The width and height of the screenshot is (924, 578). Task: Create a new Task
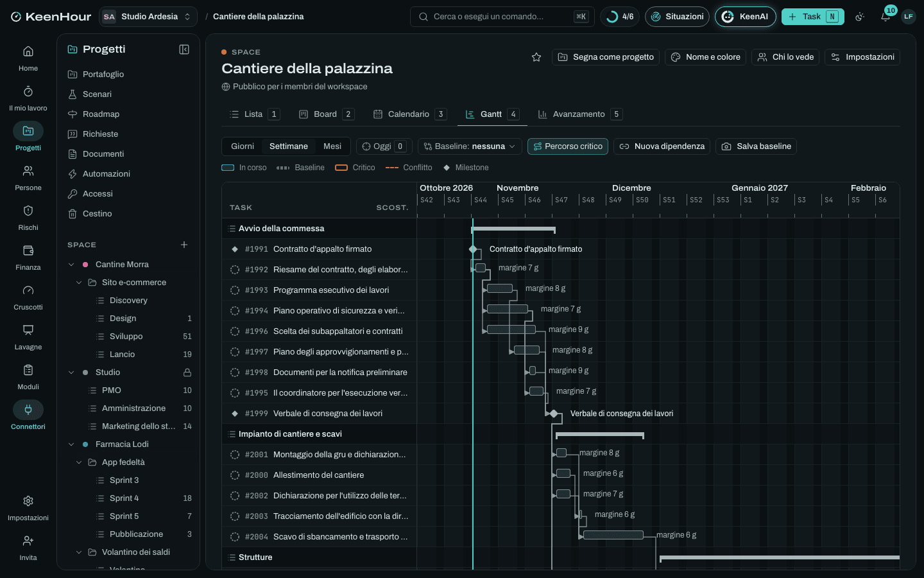[x=812, y=17]
